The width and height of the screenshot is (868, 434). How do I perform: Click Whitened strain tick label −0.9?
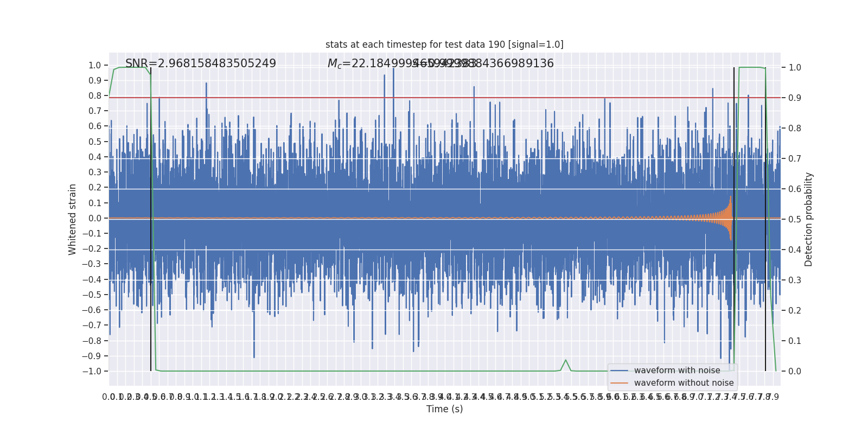click(92, 356)
